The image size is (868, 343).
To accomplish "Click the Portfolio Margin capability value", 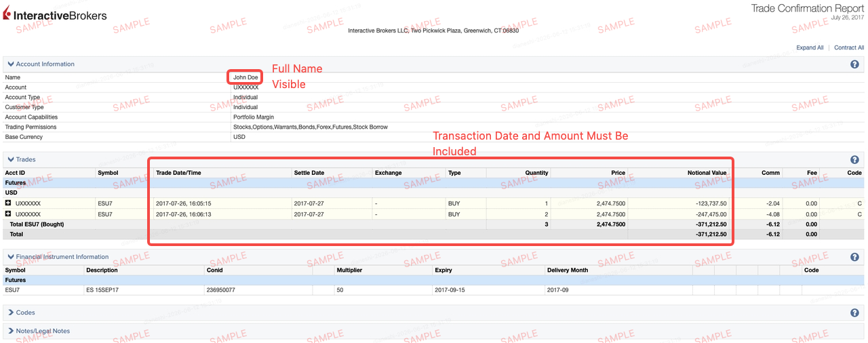I will click(254, 117).
